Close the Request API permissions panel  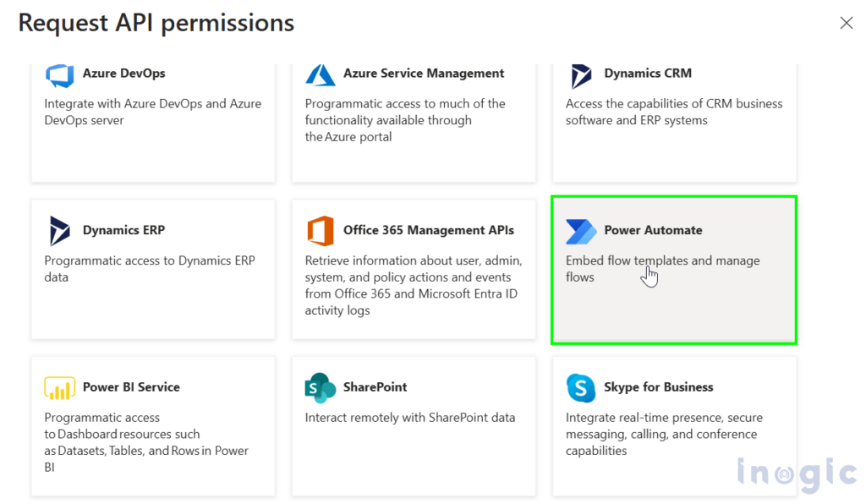coord(846,23)
